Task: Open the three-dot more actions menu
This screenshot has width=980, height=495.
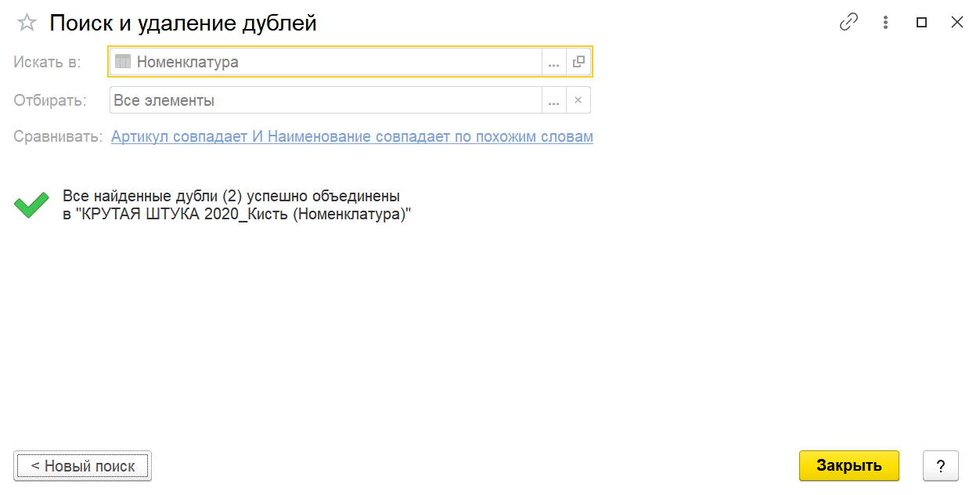Action: tap(885, 23)
